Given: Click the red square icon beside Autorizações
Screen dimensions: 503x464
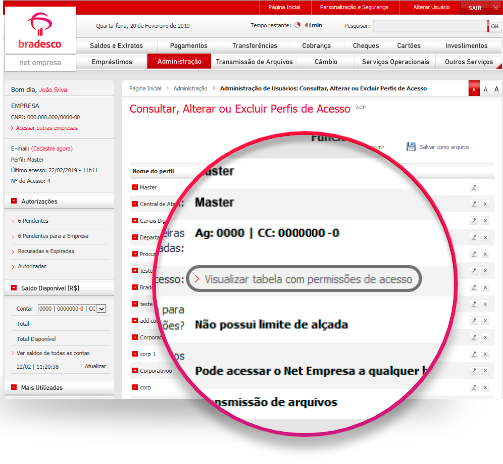Looking at the screenshot, I should (14, 201).
